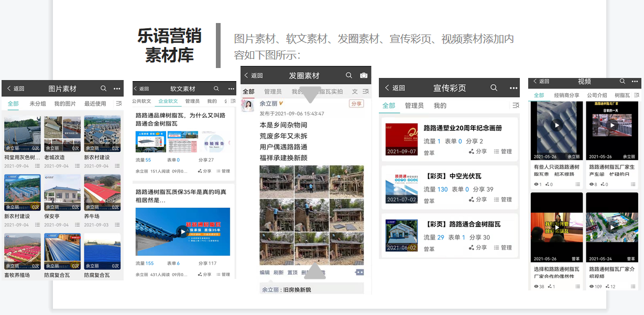
Task: Switch to 经销商分享 tab in 视频
Action: pos(566,95)
